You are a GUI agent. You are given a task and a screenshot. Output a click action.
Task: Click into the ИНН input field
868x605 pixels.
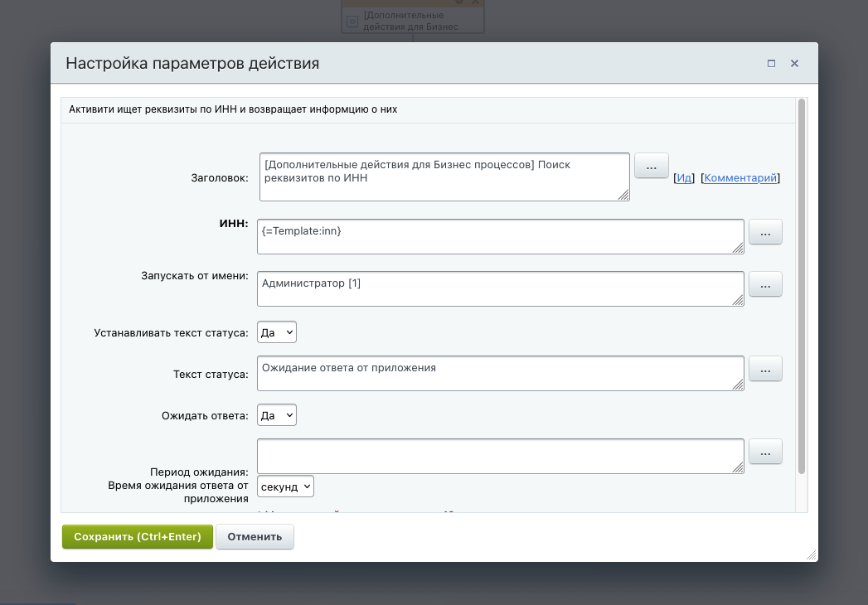[x=500, y=236]
